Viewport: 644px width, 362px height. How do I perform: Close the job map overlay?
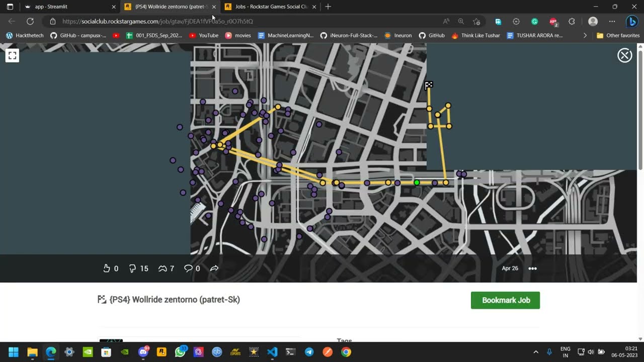click(624, 55)
